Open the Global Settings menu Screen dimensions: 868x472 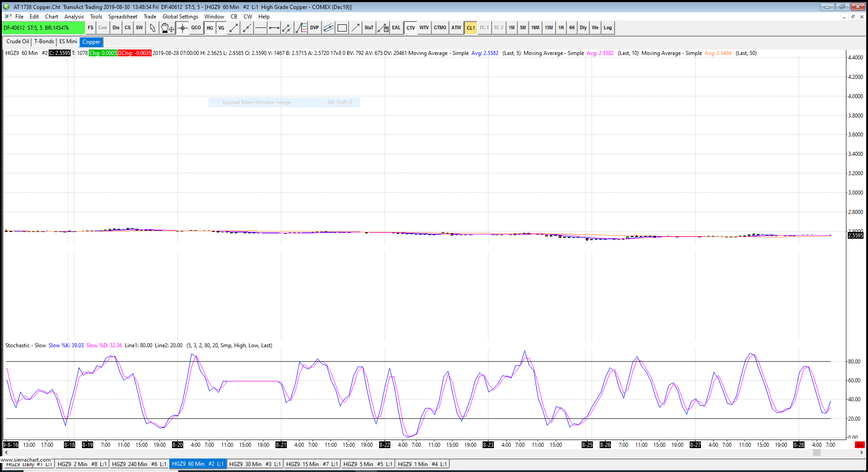tap(180, 17)
